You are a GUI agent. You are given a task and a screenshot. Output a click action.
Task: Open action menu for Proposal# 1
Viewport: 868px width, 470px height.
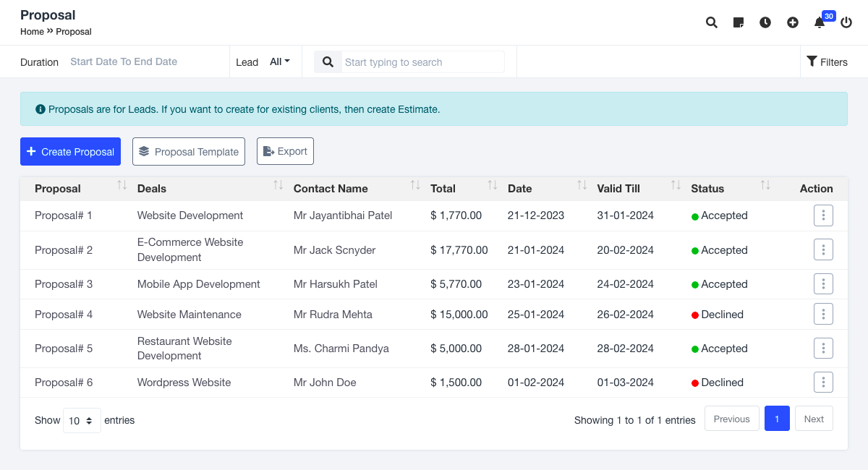click(x=823, y=215)
